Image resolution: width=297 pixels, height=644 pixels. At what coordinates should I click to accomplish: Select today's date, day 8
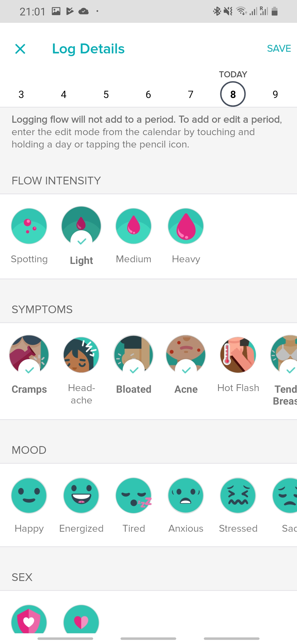coord(233,94)
